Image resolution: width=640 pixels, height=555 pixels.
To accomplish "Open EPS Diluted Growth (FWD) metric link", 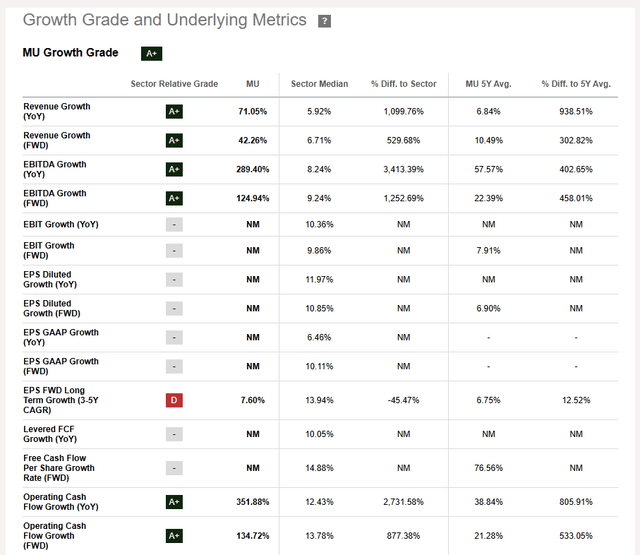I will [52, 309].
